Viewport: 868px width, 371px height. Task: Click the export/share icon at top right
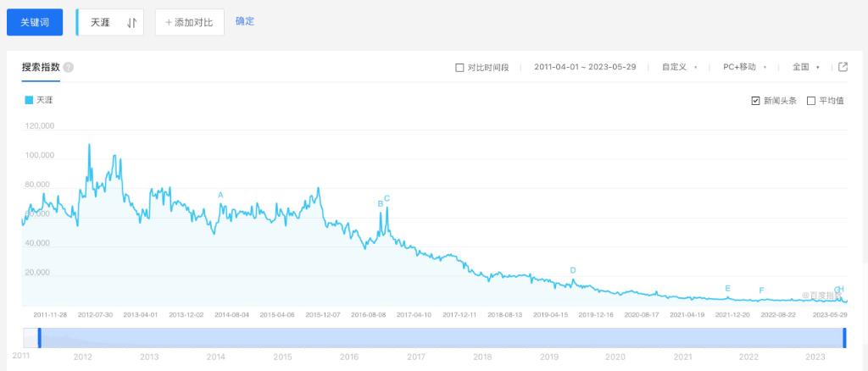click(843, 67)
